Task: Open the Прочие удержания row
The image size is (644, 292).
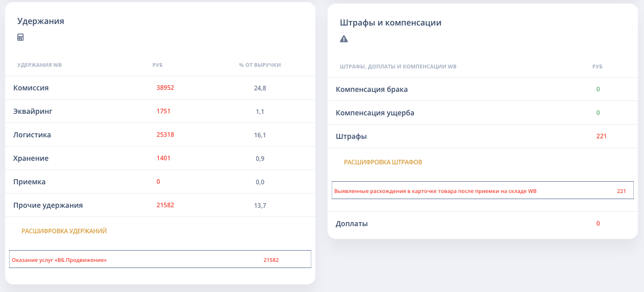Action: (160, 205)
